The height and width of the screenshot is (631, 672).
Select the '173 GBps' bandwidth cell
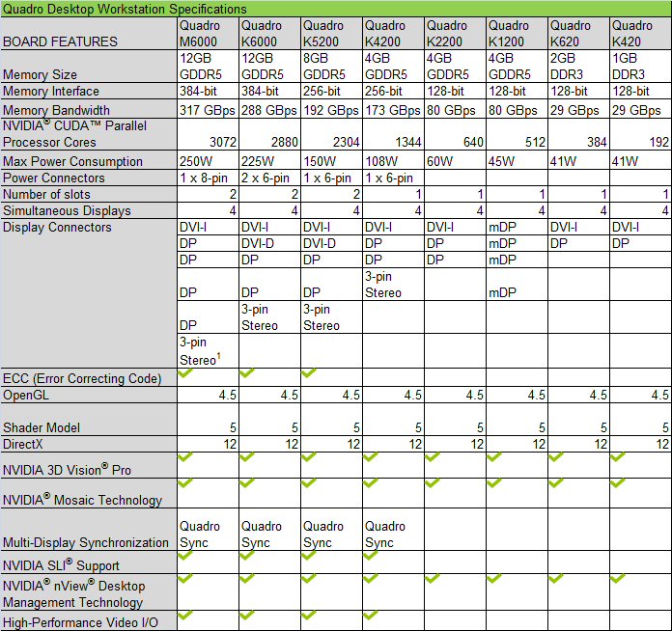click(392, 111)
